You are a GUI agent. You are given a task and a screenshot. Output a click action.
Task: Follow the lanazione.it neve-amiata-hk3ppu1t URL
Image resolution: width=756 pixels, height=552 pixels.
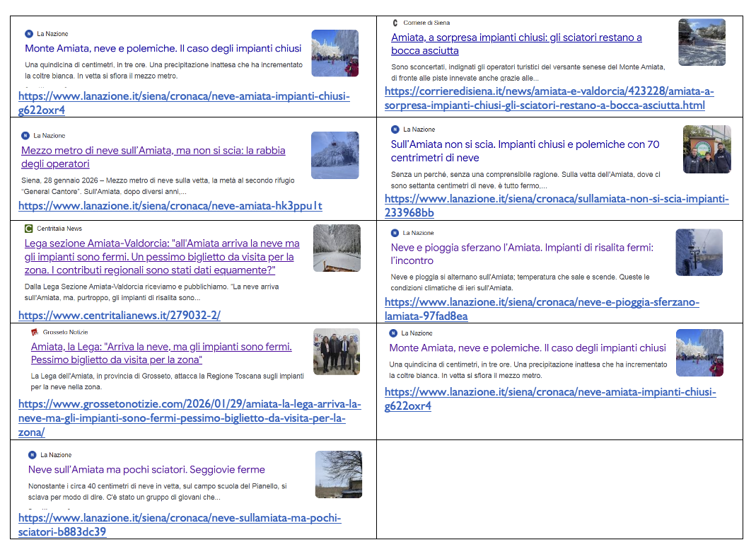[170, 206]
